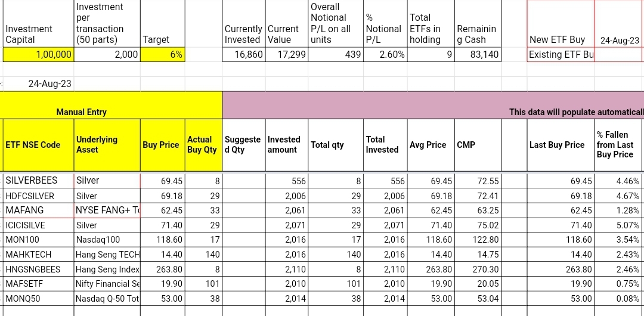Select the 4.67% fallen percentage cell
The height and width of the screenshot is (316, 644).
tap(619, 196)
